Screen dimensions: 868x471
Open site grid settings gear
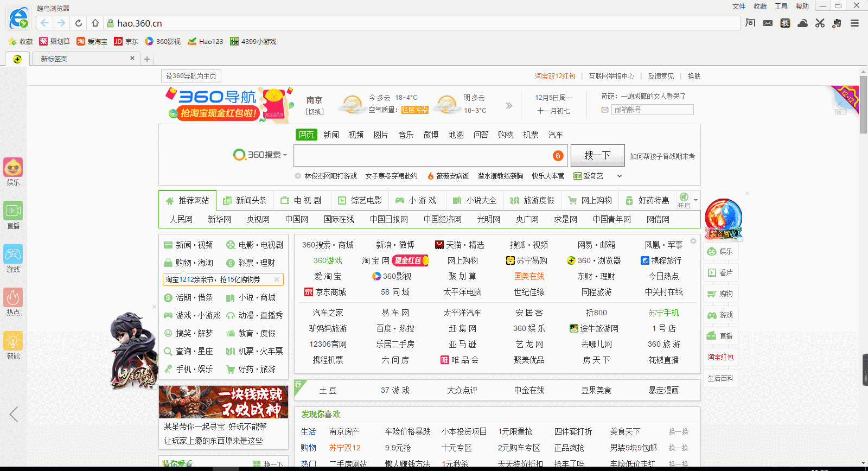(693, 241)
